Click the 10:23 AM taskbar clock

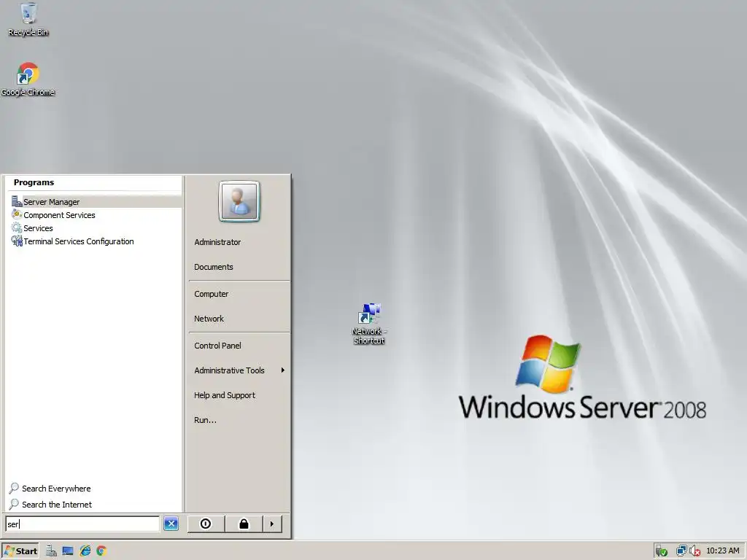pyautogui.click(x=722, y=551)
